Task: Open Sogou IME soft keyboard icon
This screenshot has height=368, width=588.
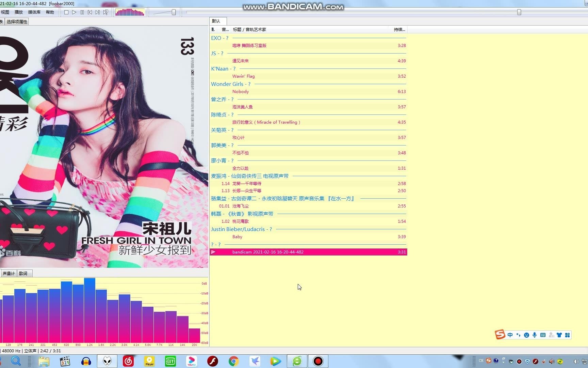Action: 543,335
